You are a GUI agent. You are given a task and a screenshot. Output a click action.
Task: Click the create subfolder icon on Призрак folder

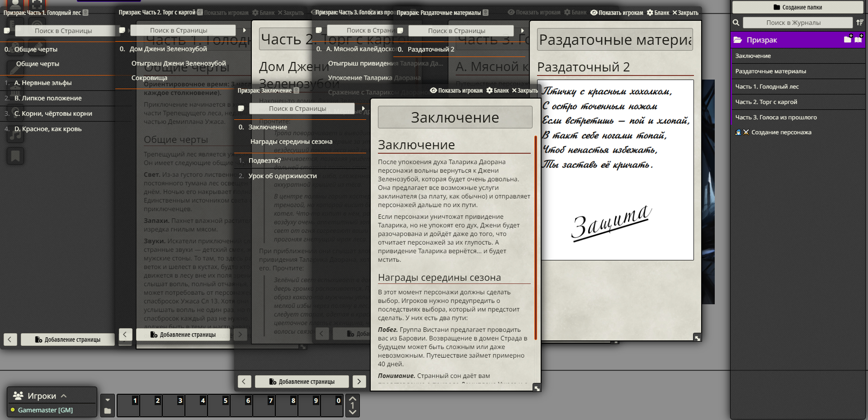point(848,39)
